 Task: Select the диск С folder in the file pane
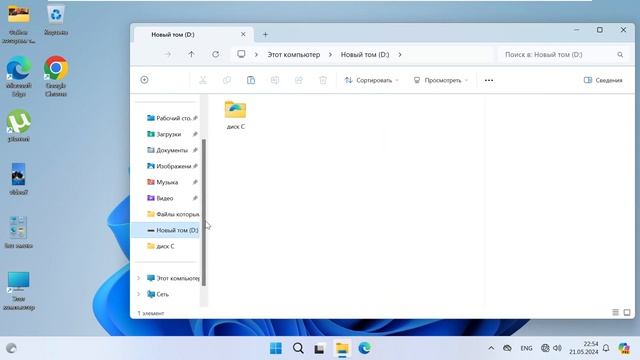236,115
